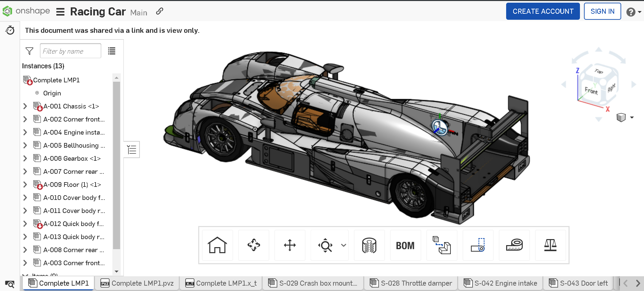Open the exploded view tool
This screenshot has height=291, width=644.
tap(442, 245)
